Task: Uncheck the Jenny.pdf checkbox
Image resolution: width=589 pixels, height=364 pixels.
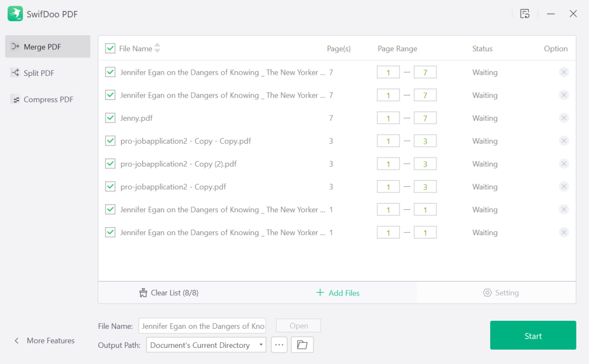Action: coord(110,118)
